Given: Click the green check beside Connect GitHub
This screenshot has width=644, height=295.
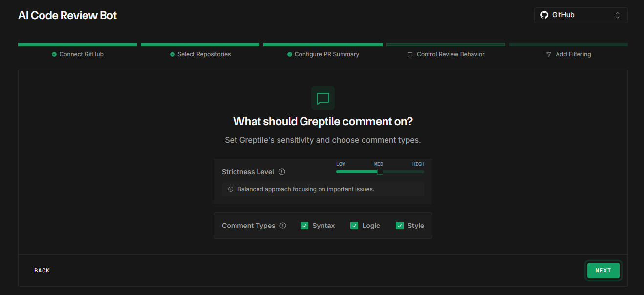Looking at the screenshot, I should coord(54,54).
